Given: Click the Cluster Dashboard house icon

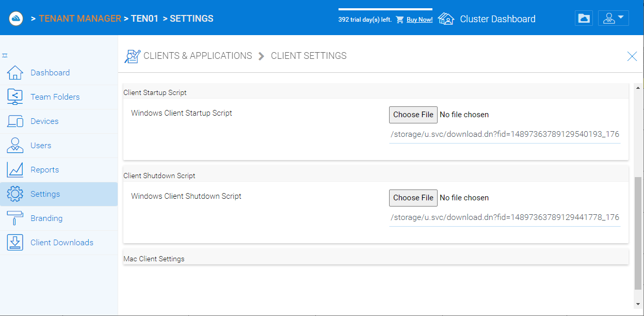Looking at the screenshot, I should pyautogui.click(x=446, y=19).
